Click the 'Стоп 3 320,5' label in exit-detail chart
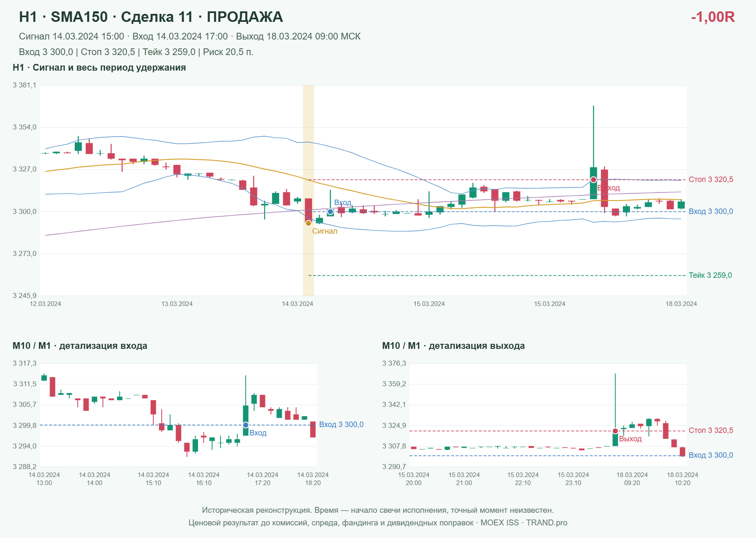 click(x=711, y=430)
